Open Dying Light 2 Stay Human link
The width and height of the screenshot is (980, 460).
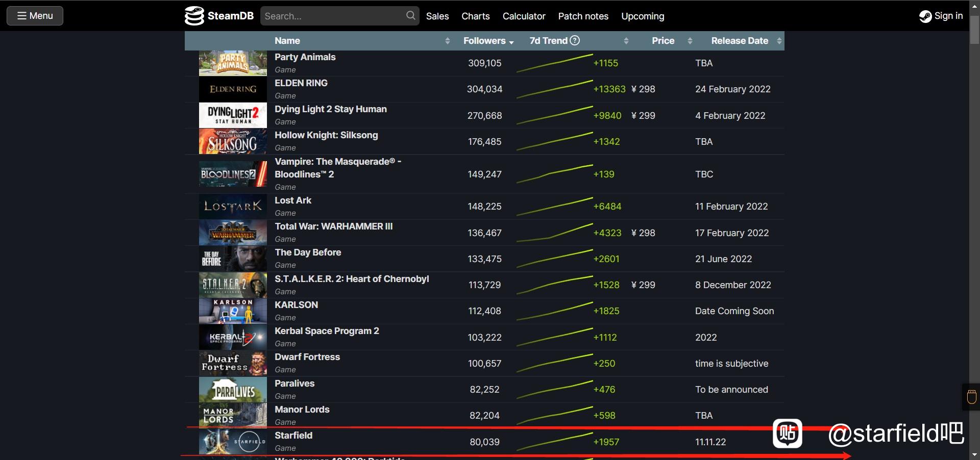coord(331,109)
